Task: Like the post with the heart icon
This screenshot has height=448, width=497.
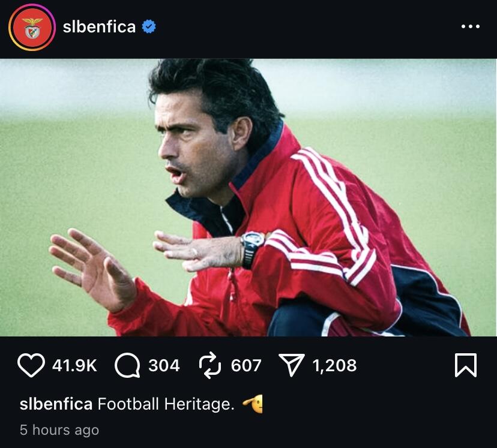Action: point(31,365)
